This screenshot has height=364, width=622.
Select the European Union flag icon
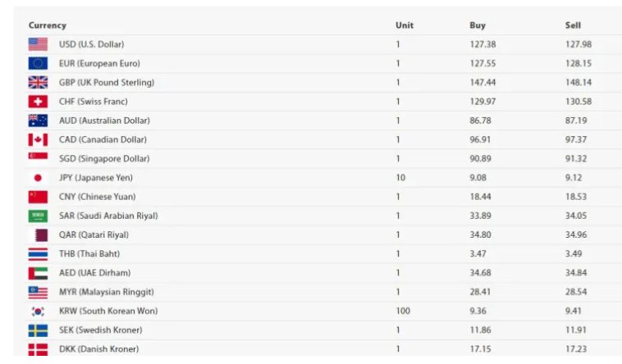point(38,63)
